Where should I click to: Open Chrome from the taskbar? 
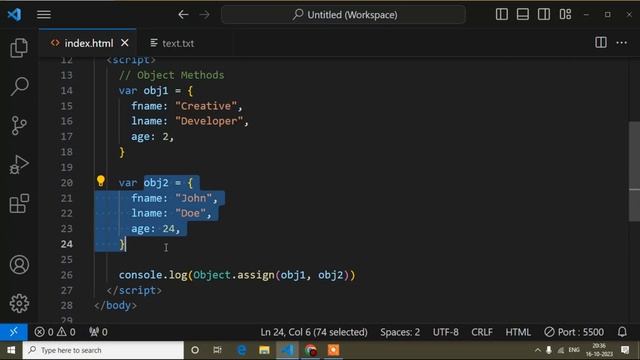pos(311,350)
